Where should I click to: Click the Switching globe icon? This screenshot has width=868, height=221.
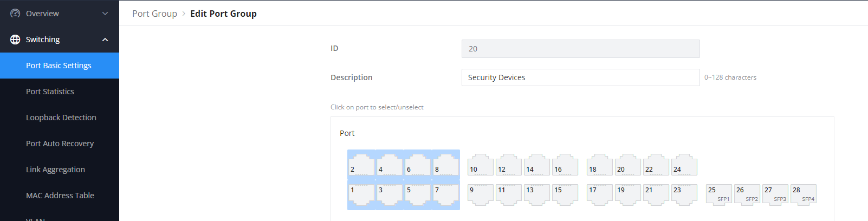15,40
